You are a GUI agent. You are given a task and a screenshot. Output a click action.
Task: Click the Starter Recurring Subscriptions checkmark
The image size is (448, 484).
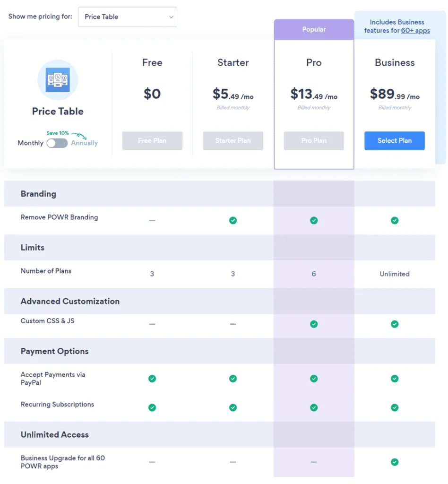pyautogui.click(x=233, y=407)
